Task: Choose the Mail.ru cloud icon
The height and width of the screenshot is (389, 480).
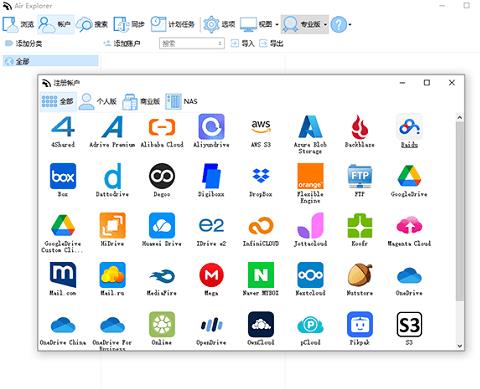Action: click(112, 279)
